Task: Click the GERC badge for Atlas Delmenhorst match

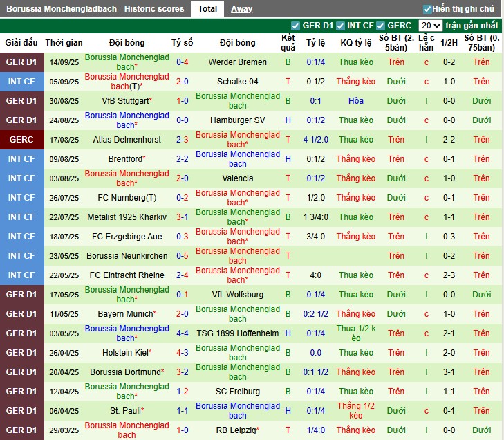Action: (x=20, y=140)
